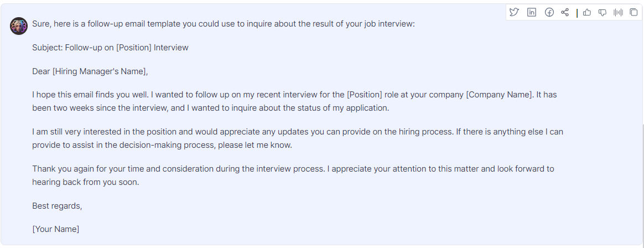Click the '[Your Name]' placeholder
The width and height of the screenshot is (644, 248).
coord(55,229)
